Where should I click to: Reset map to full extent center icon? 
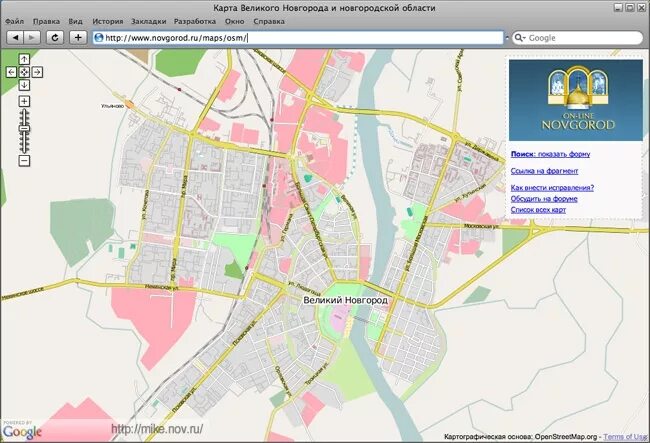[24, 72]
